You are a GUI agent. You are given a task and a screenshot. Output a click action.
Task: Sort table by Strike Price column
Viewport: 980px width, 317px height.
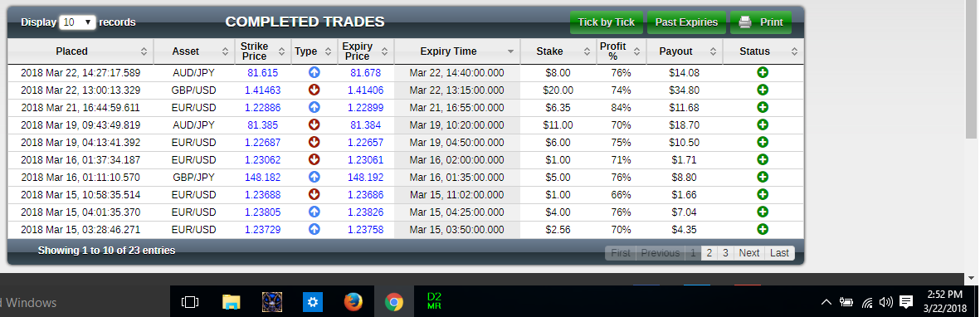(262, 51)
